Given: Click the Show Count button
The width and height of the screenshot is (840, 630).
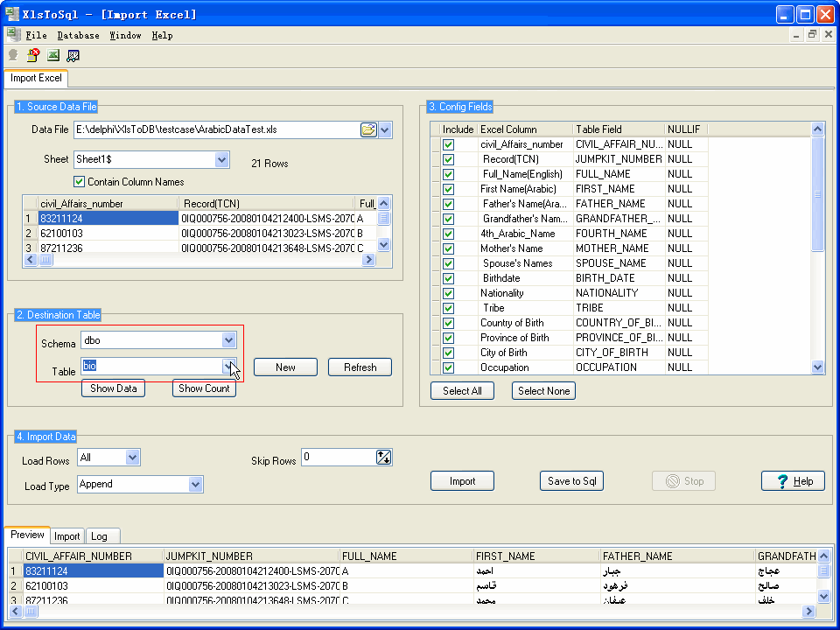Looking at the screenshot, I should (204, 388).
